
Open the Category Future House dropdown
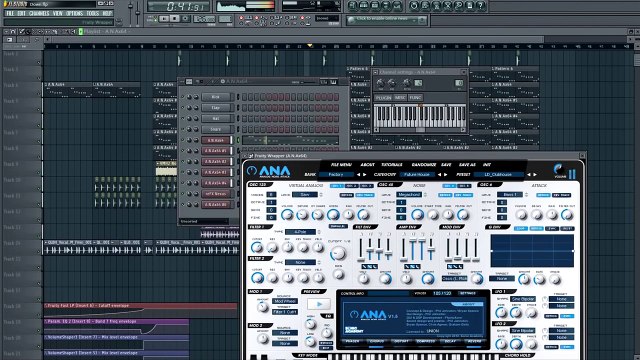coord(417,175)
